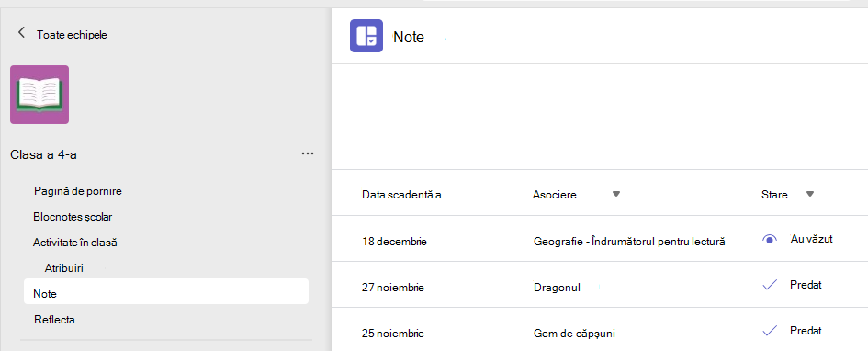Expand the Stare filter dropdown arrow
Screen dimensions: 868x351
click(810, 194)
